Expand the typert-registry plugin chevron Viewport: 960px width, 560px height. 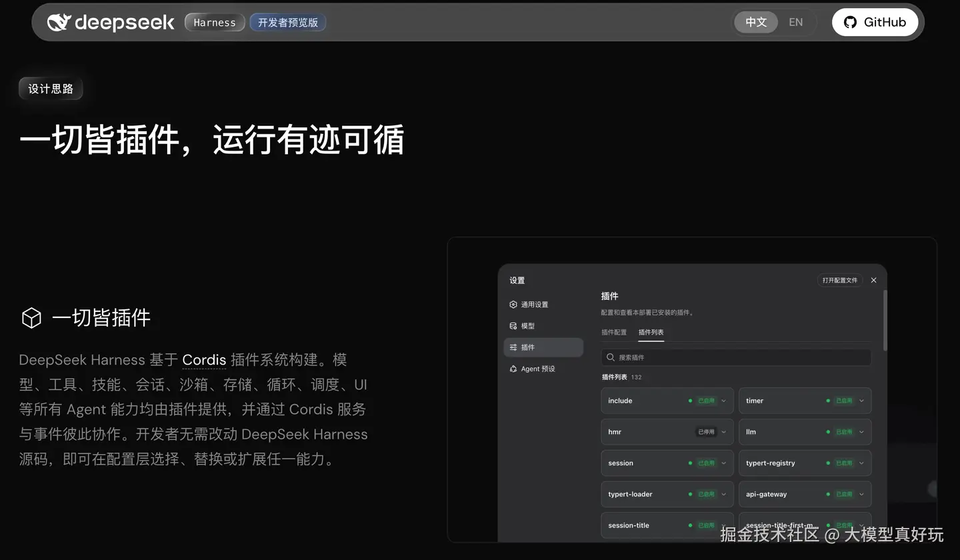[x=861, y=463]
